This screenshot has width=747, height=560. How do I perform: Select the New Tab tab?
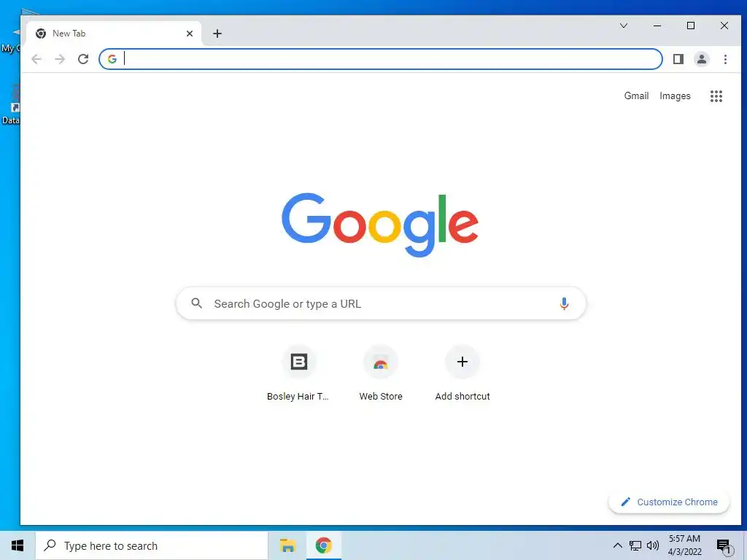pyautogui.click(x=114, y=34)
